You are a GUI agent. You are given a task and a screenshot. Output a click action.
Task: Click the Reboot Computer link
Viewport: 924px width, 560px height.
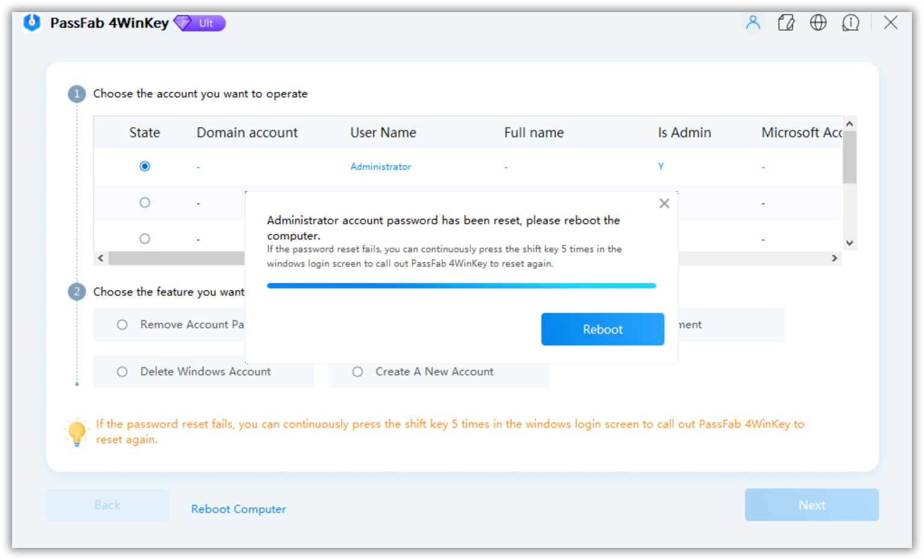238,509
